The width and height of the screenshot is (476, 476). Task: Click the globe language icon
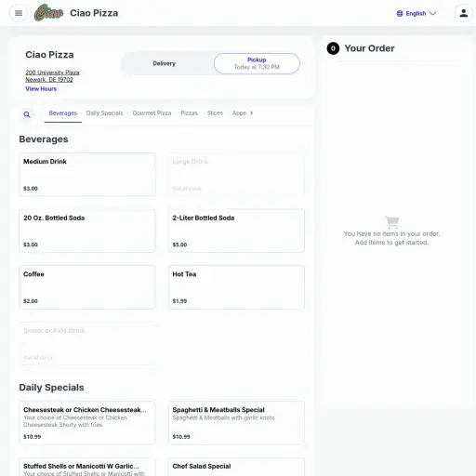pyautogui.click(x=400, y=13)
